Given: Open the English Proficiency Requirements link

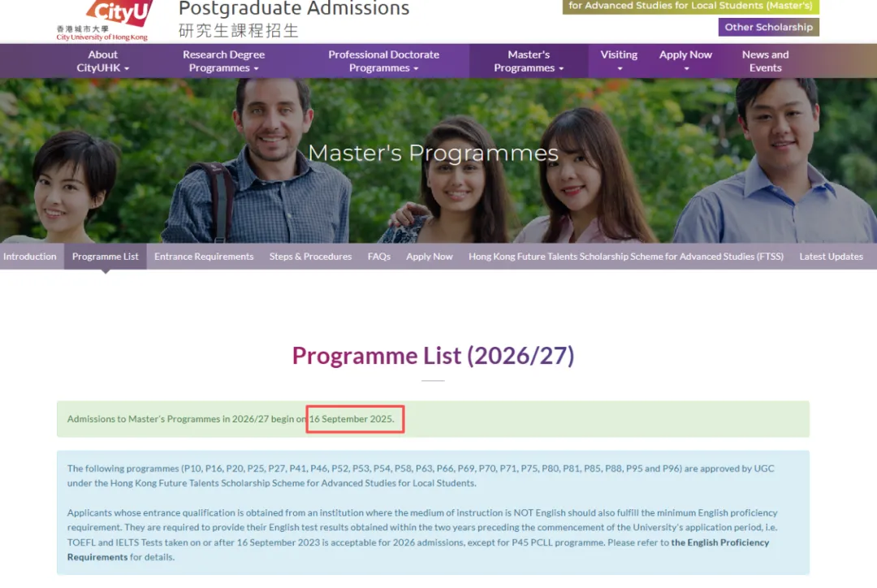Looking at the screenshot, I should [719, 543].
